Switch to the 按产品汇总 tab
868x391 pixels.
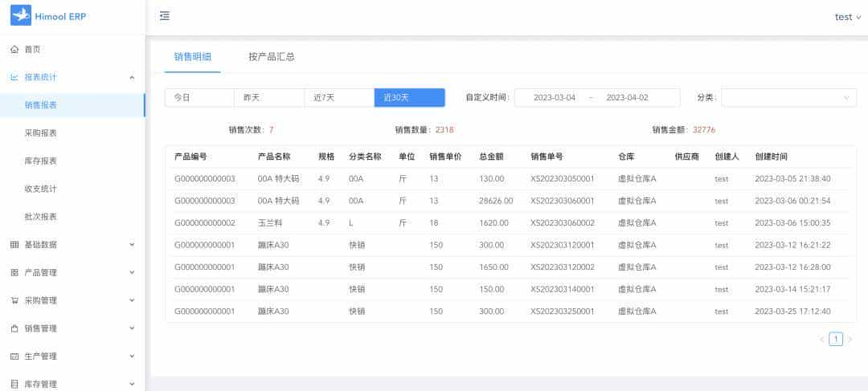pyautogui.click(x=272, y=56)
